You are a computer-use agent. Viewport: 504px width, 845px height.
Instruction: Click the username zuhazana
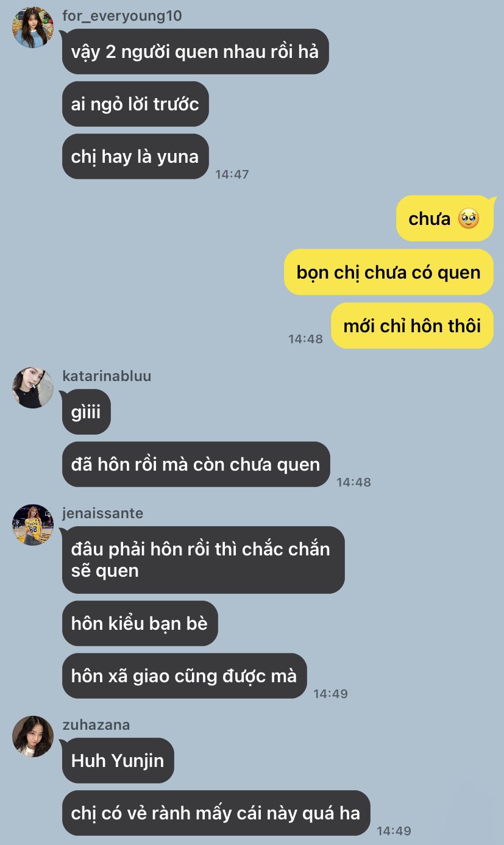(96, 725)
